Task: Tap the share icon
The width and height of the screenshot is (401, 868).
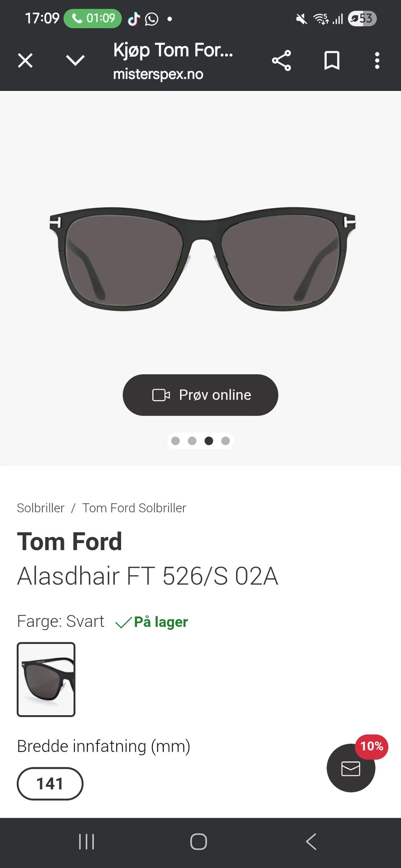Action: point(282,61)
